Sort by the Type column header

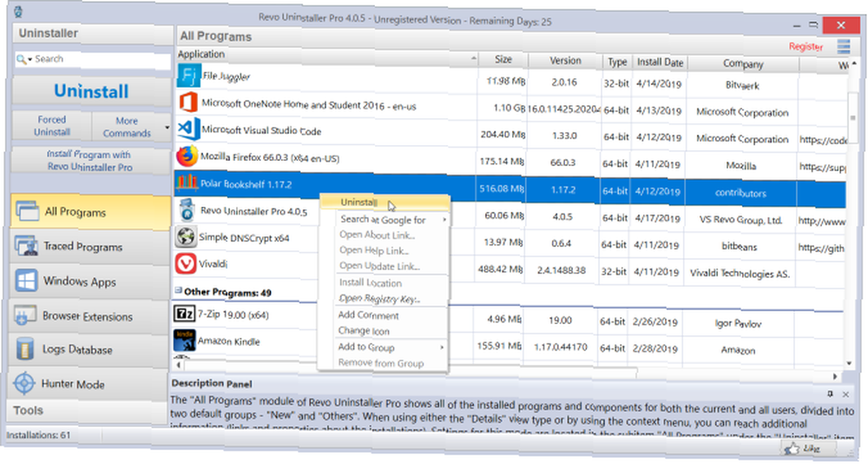coord(616,62)
